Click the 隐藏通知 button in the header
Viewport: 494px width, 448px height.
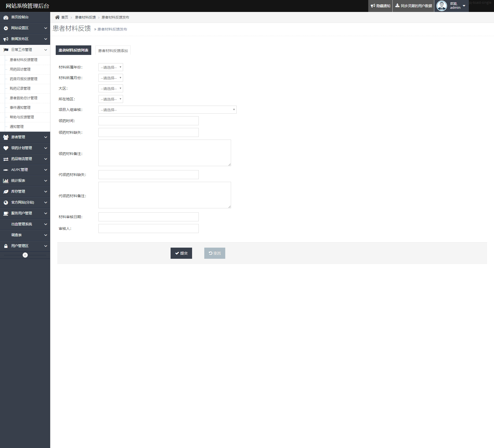[380, 6]
